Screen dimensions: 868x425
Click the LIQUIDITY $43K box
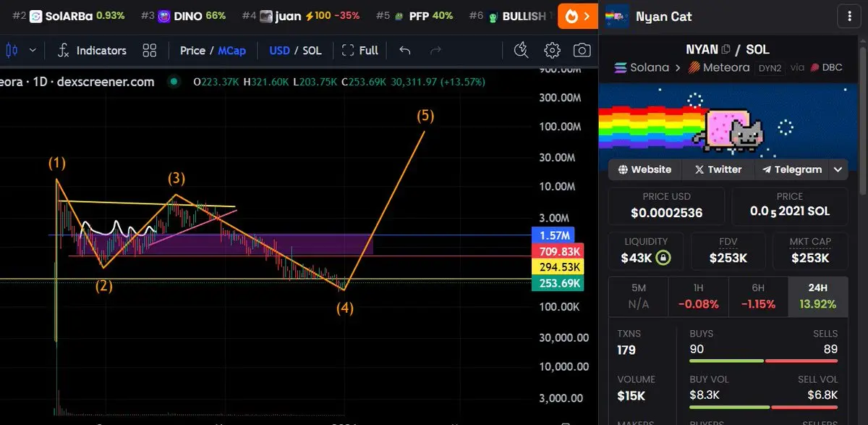[644, 251]
